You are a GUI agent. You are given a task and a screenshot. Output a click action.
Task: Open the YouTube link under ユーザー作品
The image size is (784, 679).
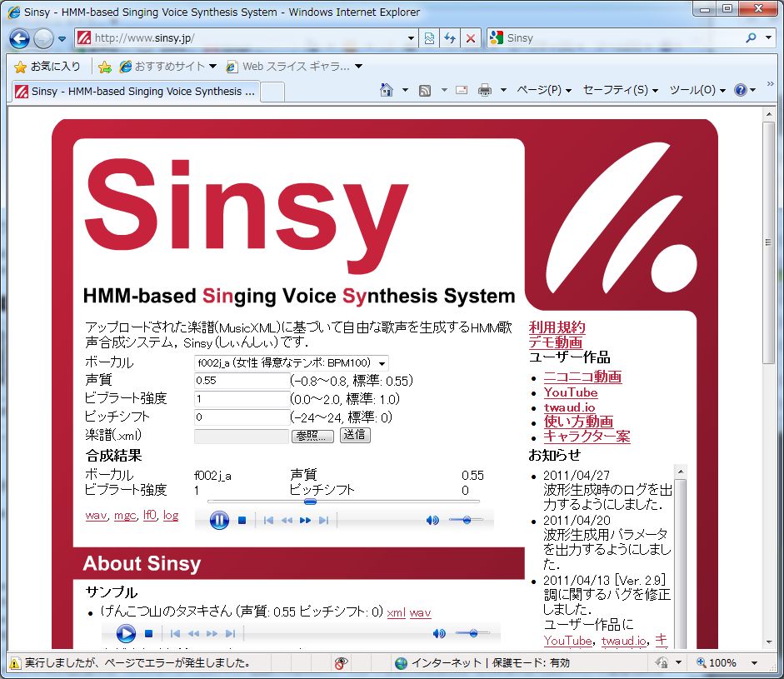[x=571, y=392]
